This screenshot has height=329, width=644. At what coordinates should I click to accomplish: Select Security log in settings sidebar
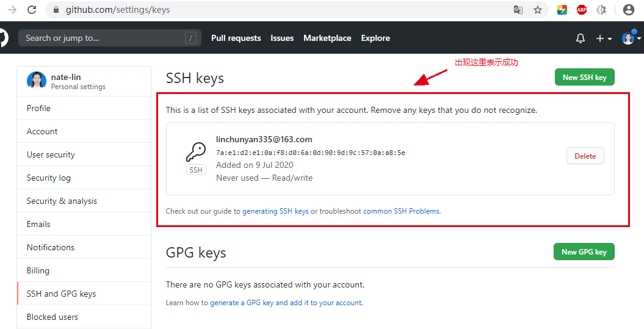click(49, 178)
